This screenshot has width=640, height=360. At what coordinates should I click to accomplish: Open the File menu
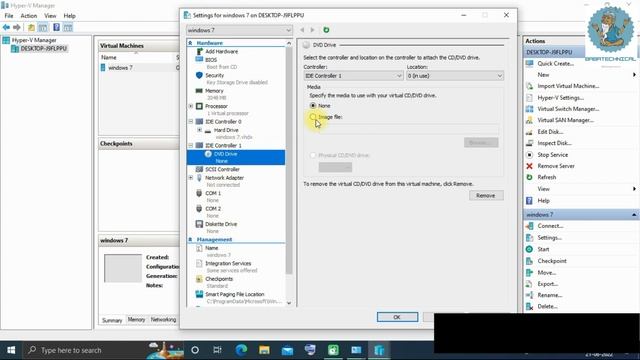[9, 16]
